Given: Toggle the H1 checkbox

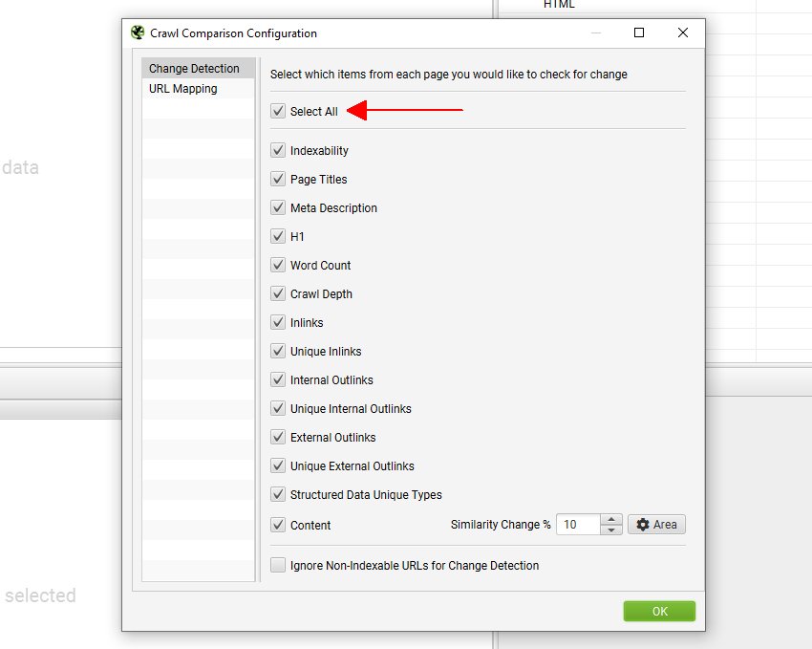Looking at the screenshot, I should tap(278, 236).
